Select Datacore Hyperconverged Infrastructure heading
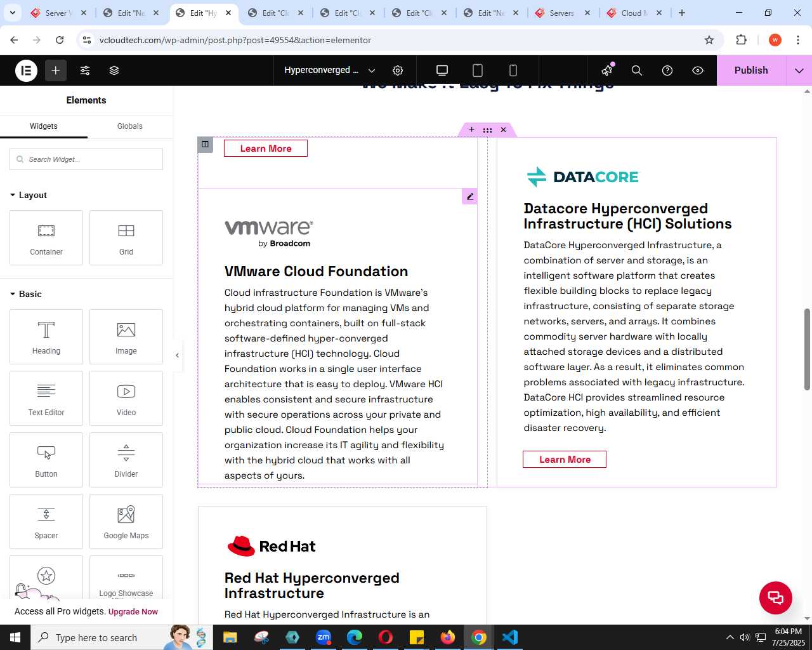 coord(628,216)
